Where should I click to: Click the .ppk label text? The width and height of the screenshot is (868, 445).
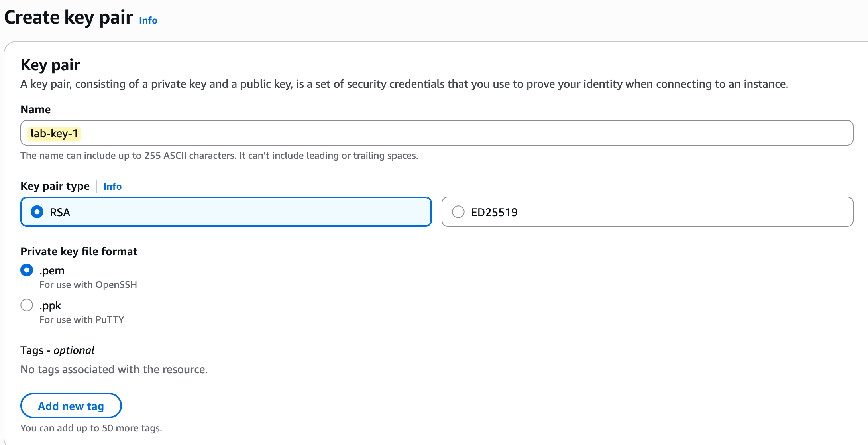pyautogui.click(x=50, y=305)
